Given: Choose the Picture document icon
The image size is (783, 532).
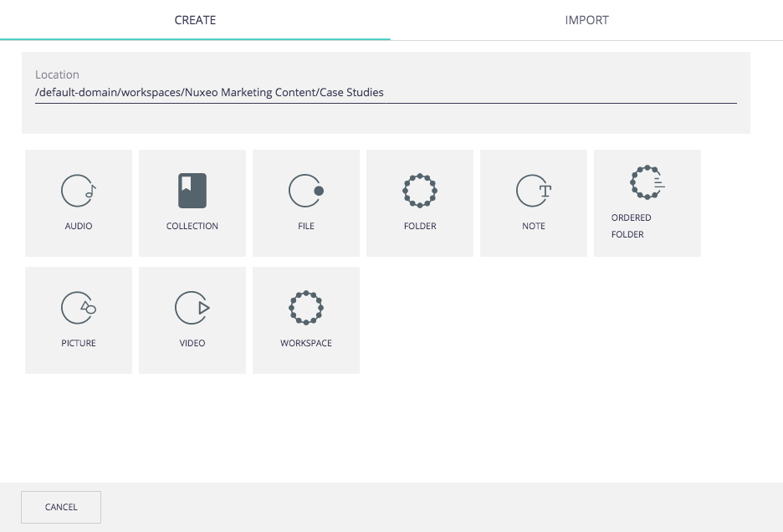Looking at the screenshot, I should coord(79,308).
